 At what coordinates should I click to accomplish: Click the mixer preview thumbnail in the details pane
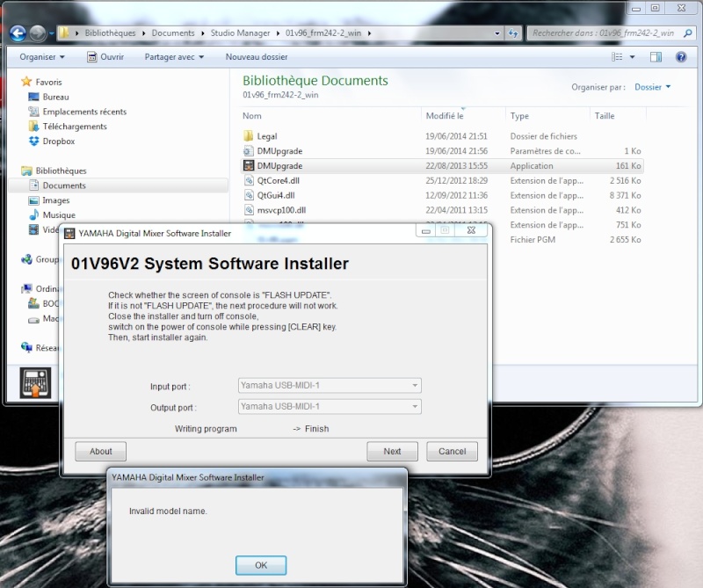pos(35,383)
